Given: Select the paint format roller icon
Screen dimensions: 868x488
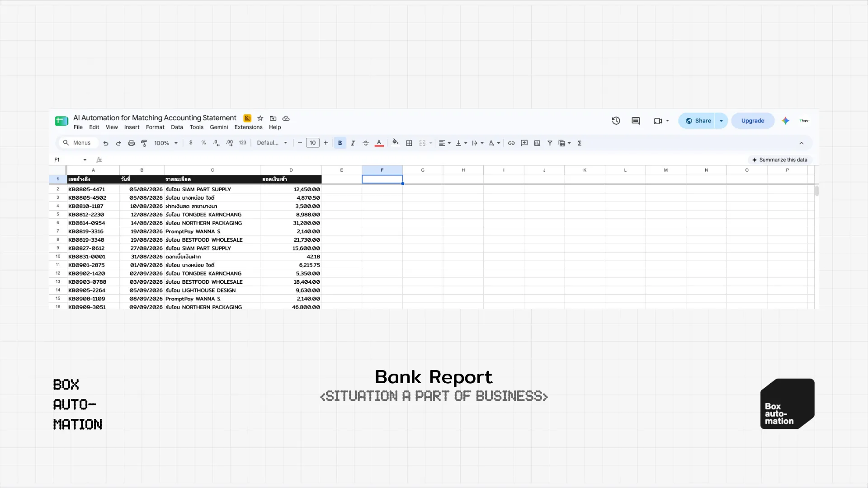Looking at the screenshot, I should point(144,143).
